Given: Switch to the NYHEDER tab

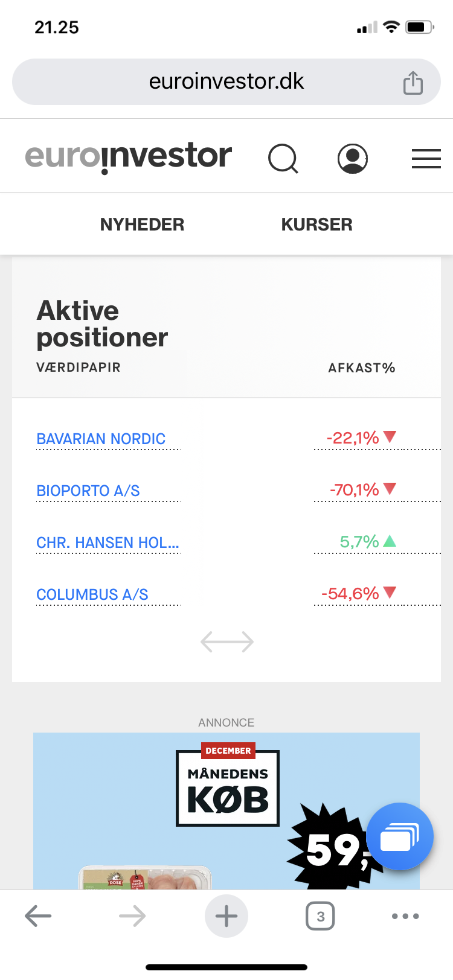Looking at the screenshot, I should (142, 224).
